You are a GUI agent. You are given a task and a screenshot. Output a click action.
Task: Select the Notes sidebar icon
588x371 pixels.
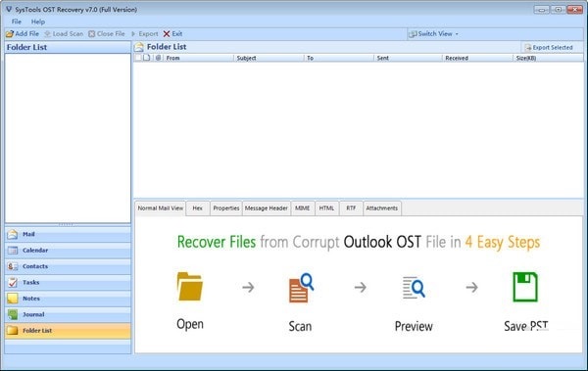[13, 299]
